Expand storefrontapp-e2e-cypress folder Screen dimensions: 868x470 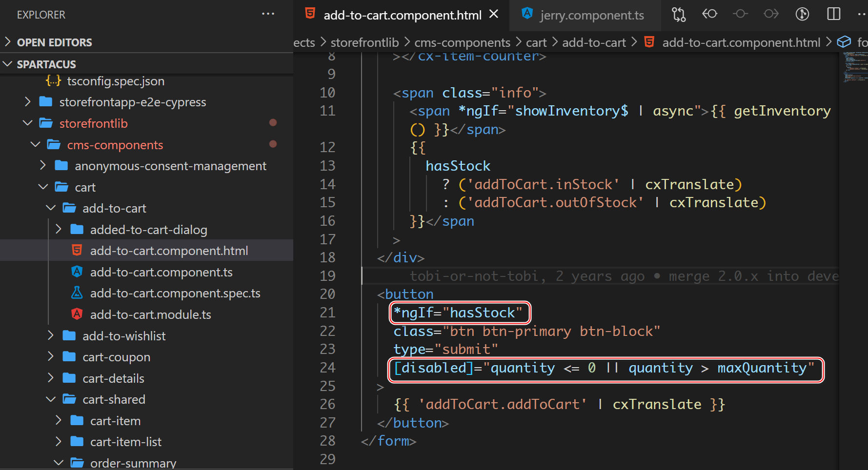coord(28,102)
